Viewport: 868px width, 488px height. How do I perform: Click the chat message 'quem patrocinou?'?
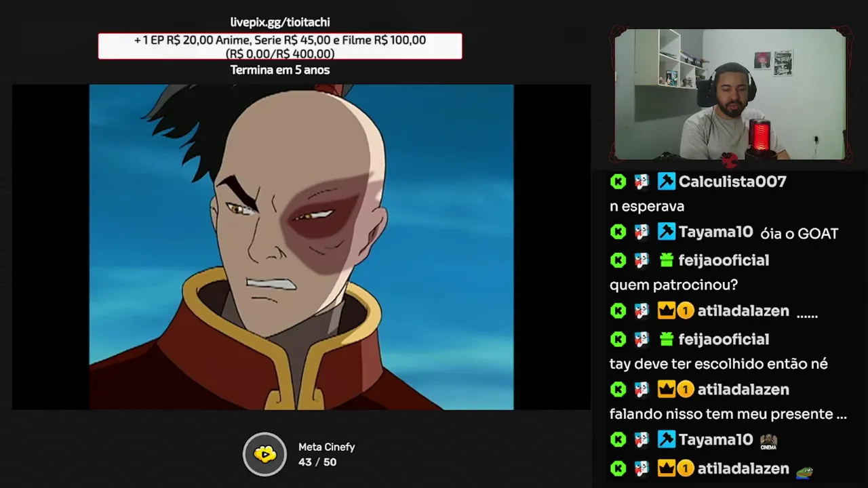point(673,285)
